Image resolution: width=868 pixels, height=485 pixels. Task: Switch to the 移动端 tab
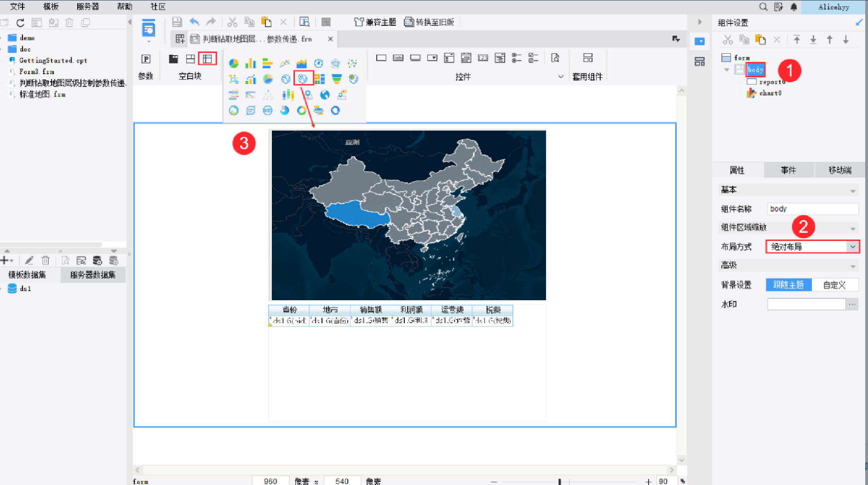[x=840, y=170]
